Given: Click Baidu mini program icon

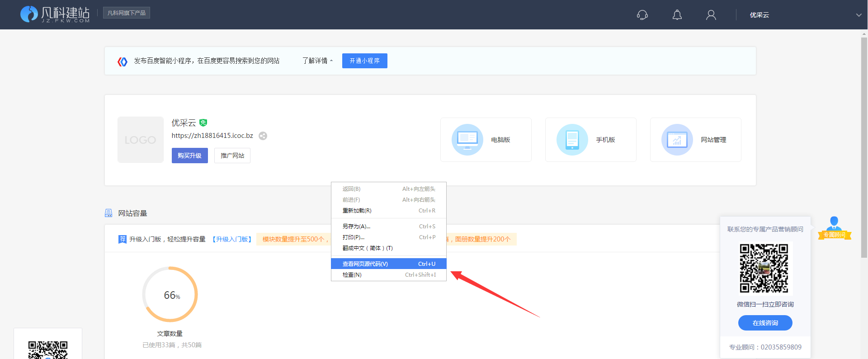Looking at the screenshot, I should 123,61.
